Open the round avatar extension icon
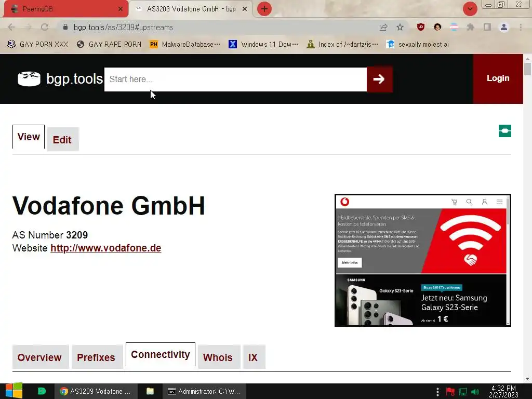532x399 pixels. point(437,27)
